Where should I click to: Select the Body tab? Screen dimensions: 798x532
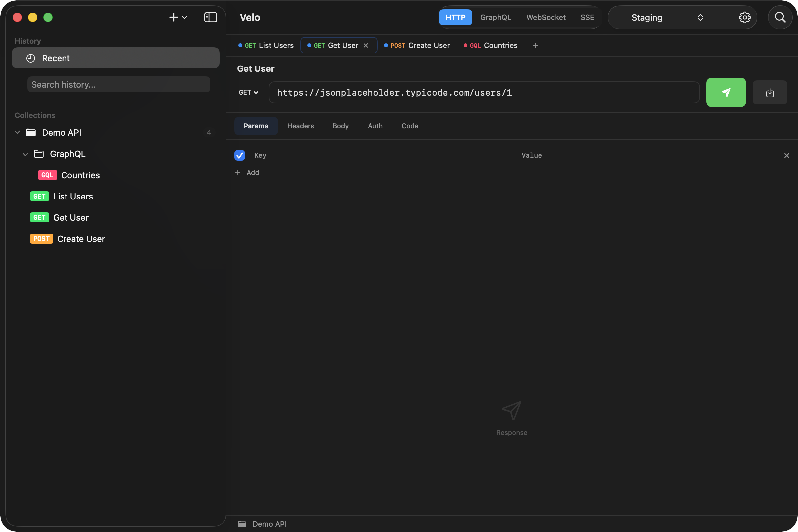340,126
